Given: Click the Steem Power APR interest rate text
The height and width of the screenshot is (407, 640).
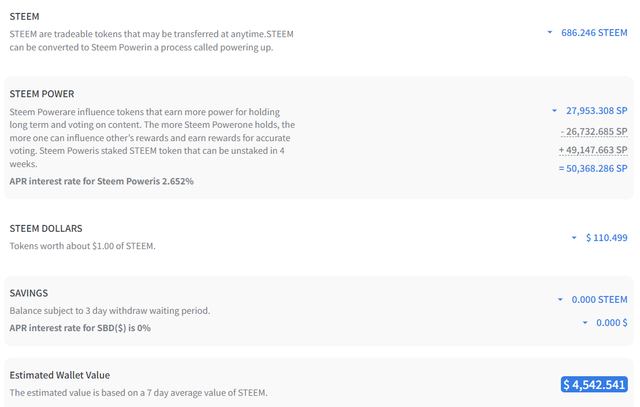Looking at the screenshot, I should [x=101, y=181].
